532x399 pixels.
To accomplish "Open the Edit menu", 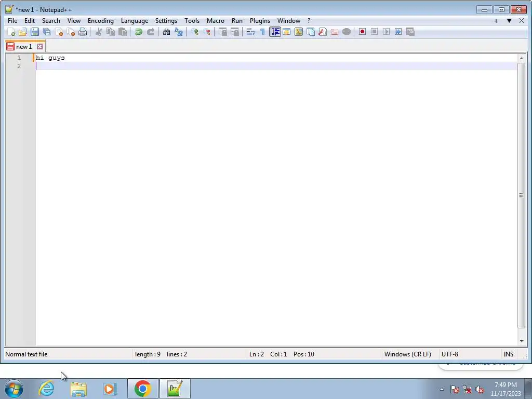I will coord(30,21).
